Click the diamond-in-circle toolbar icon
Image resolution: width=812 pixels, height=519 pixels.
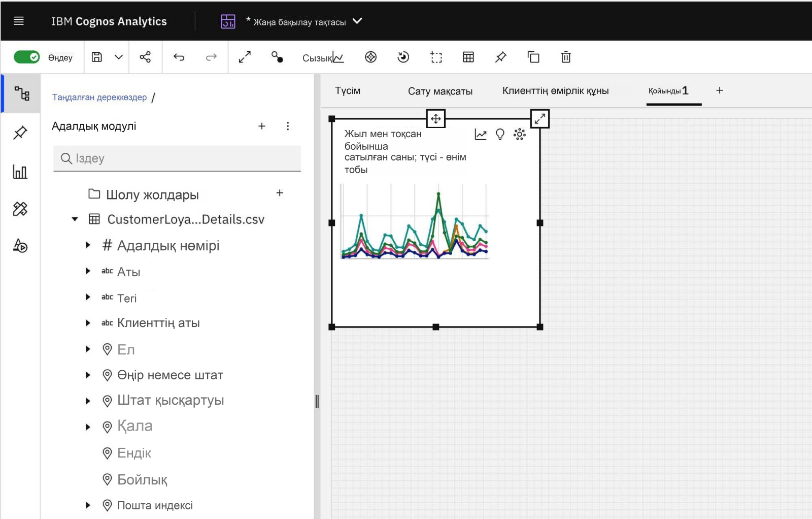(371, 57)
